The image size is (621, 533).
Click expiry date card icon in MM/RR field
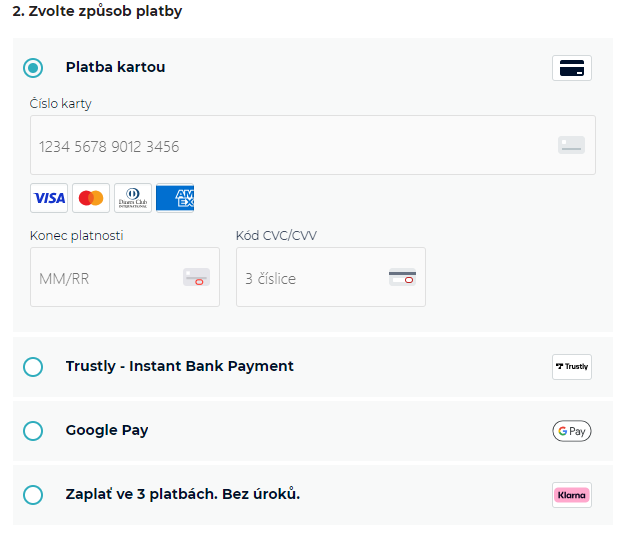[x=196, y=278]
